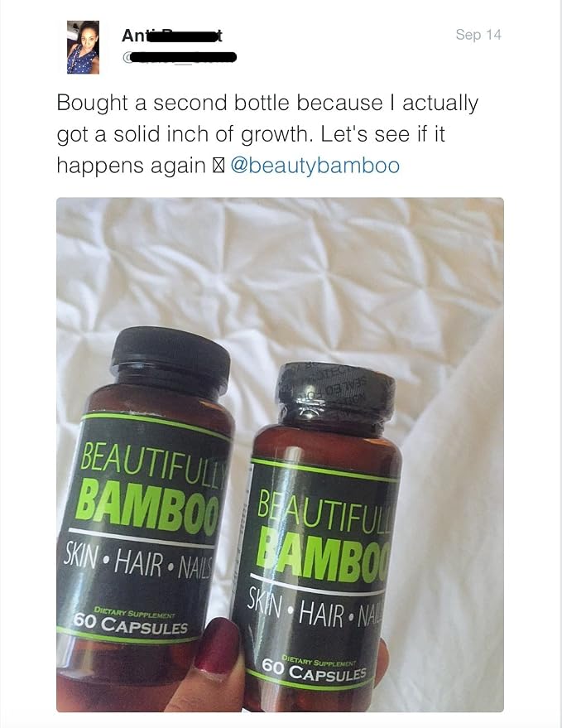Click the green "BAMBOO" text on left bottle
Viewport: 562px width, 728px height.
147,507
